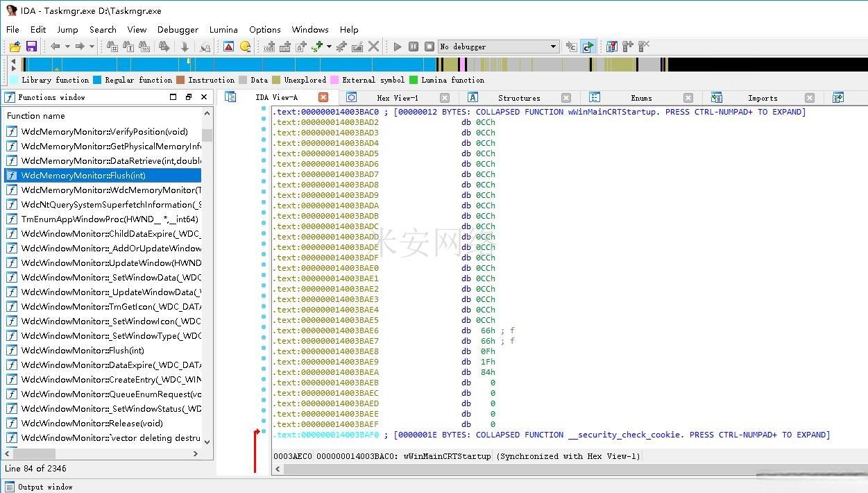Click the navigation band overview bar
This screenshot has width=868, height=493.
(x=444, y=65)
